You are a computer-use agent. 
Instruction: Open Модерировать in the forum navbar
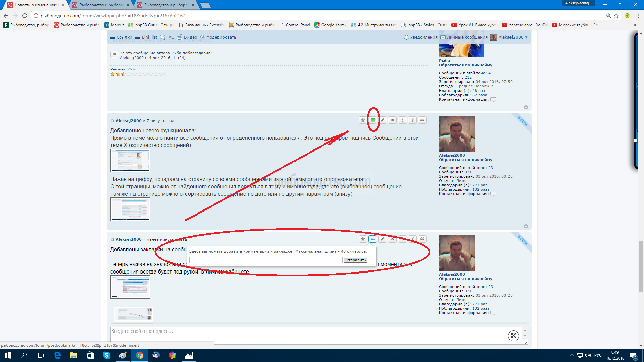[218, 37]
